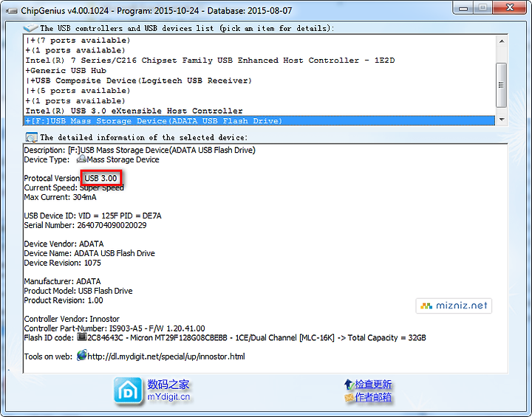The image size is (532, 417).
Task: Click the Description line for drive F:
Action: (x=140, y=150)
